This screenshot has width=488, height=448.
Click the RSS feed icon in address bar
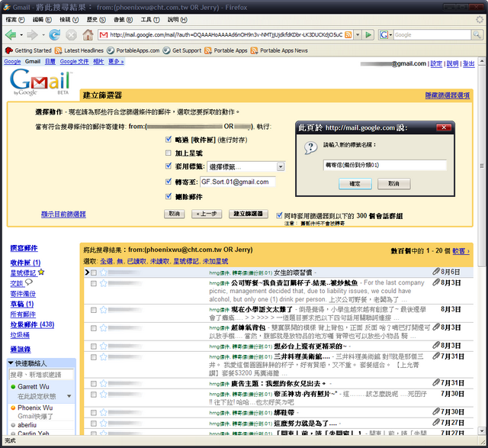point(348,34)
